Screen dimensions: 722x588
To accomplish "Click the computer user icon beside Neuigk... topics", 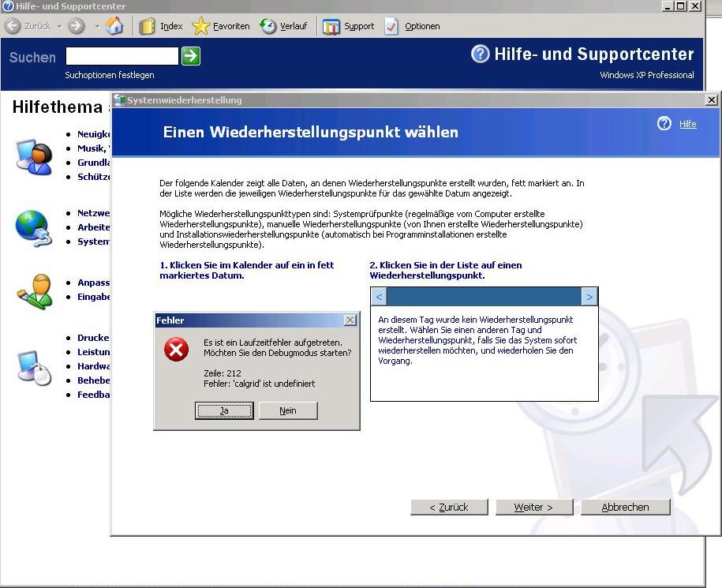I will point(34,156).
